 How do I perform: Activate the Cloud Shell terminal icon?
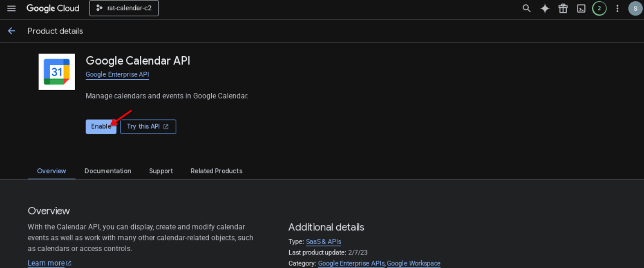pyautogui.click(x=581, y=9)
